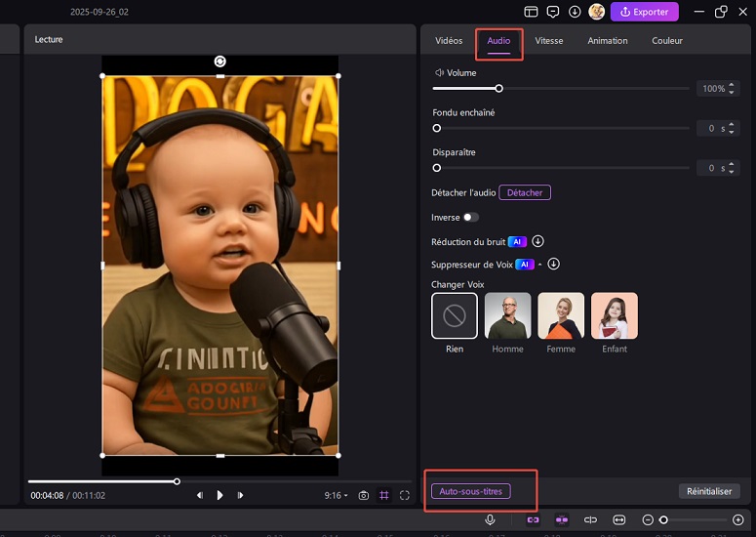Screen dimensions: 756x537
Task: Select the Rien voice option
Action: [455, 316]
